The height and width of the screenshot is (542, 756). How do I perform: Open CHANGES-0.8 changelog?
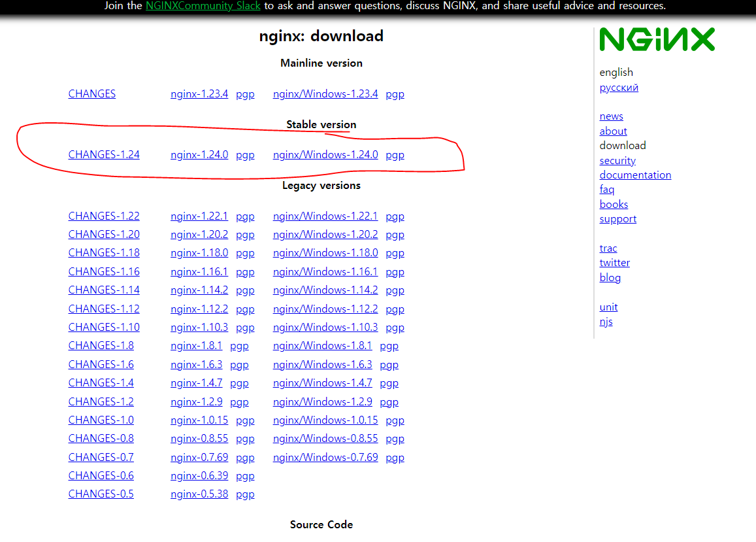coord(101,438)
